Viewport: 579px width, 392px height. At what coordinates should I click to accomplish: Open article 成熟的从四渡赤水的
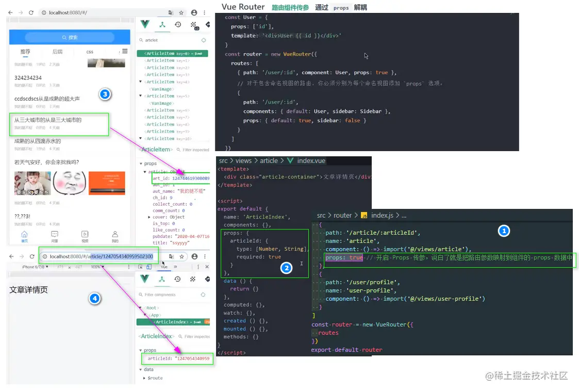click(x=37, y=141)
